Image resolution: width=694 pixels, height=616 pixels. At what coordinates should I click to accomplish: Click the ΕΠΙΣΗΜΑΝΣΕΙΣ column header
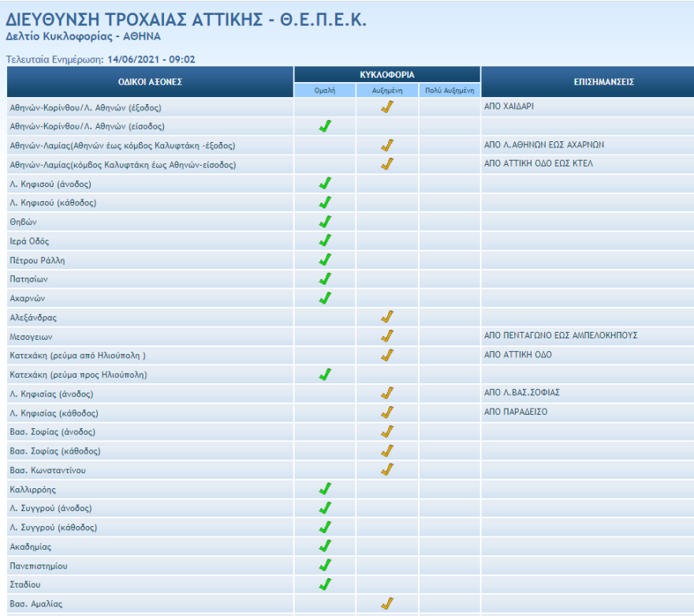[x=587, y=82]
